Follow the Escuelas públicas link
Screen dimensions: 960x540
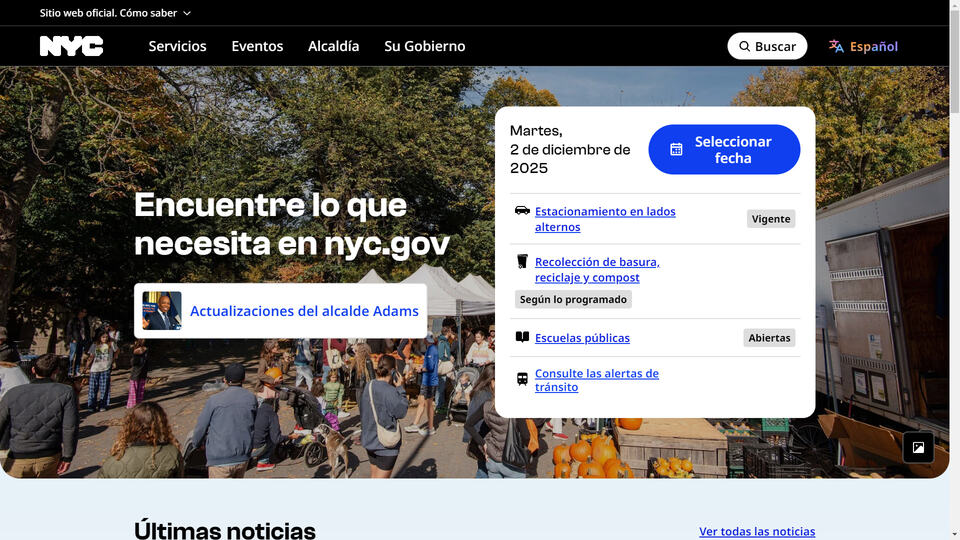coord(582,338)
